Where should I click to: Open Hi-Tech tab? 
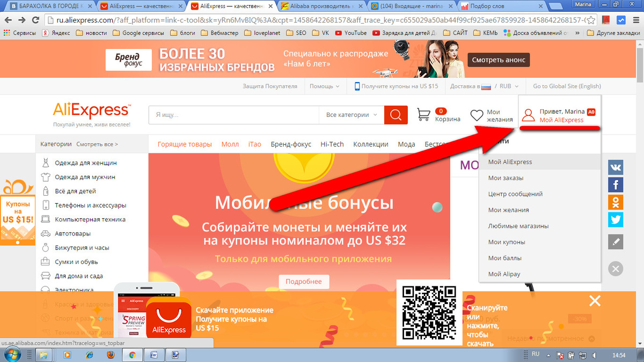(332, 144)
